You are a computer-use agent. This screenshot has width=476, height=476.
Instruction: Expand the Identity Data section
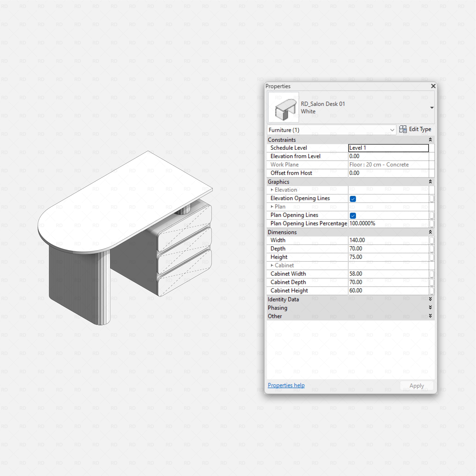(x=430, y=299)
